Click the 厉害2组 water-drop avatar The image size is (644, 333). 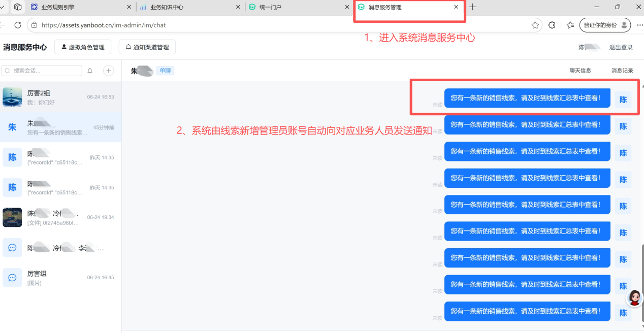coord(12,97)
